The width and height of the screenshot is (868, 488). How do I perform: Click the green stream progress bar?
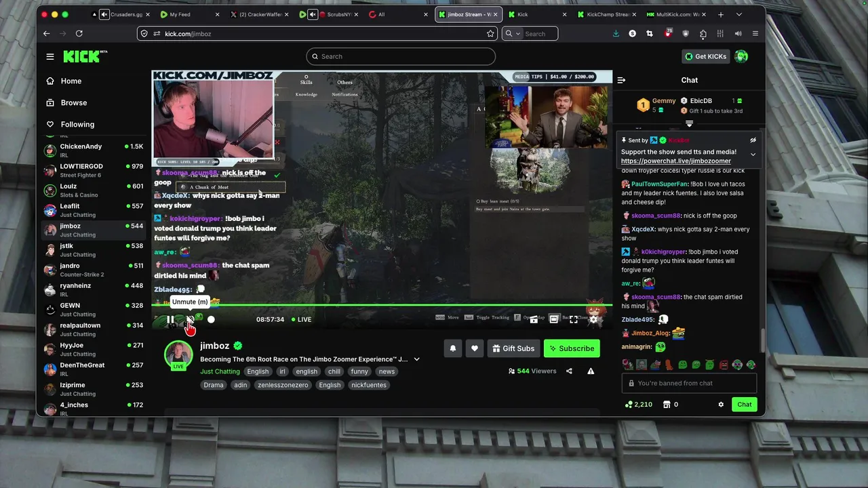tap(382, 305)
